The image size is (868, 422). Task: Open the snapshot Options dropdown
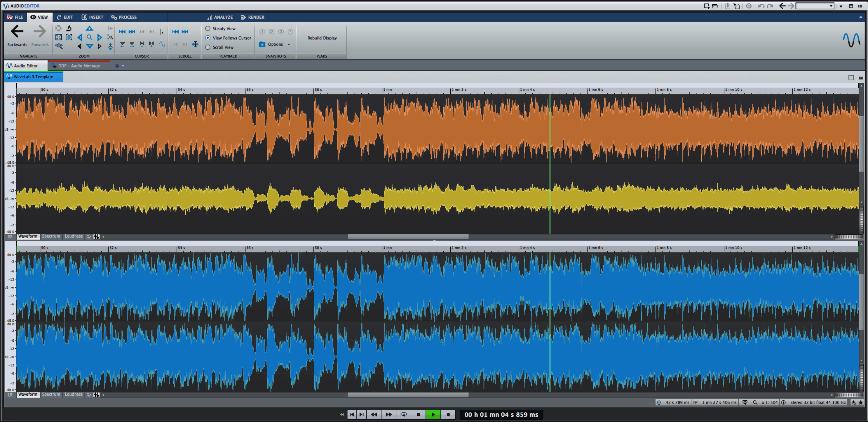279,44
